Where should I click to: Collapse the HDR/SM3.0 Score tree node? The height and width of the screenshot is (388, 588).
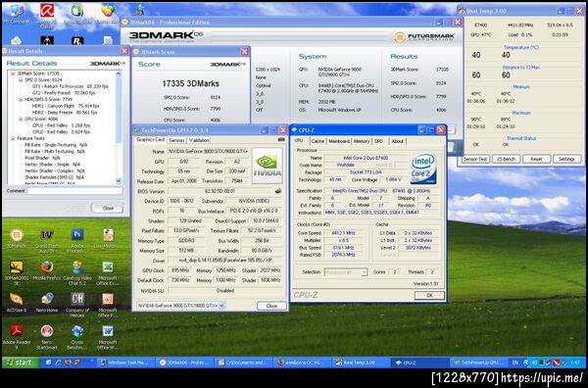[21, 99]
